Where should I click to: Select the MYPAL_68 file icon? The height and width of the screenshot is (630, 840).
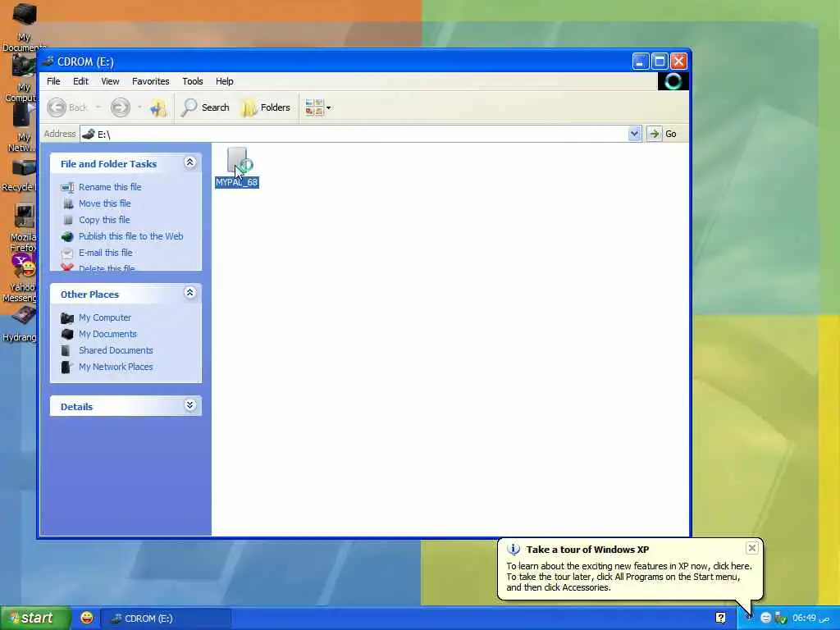pos(237,167)
